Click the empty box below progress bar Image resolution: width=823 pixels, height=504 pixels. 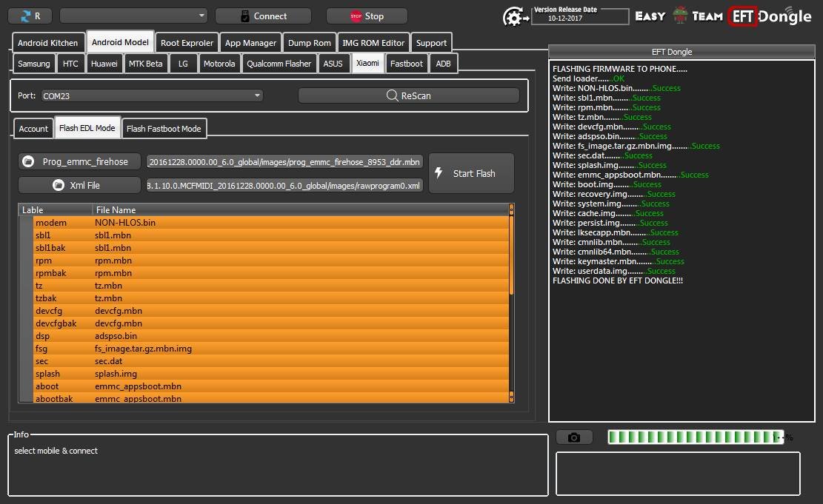678,474
